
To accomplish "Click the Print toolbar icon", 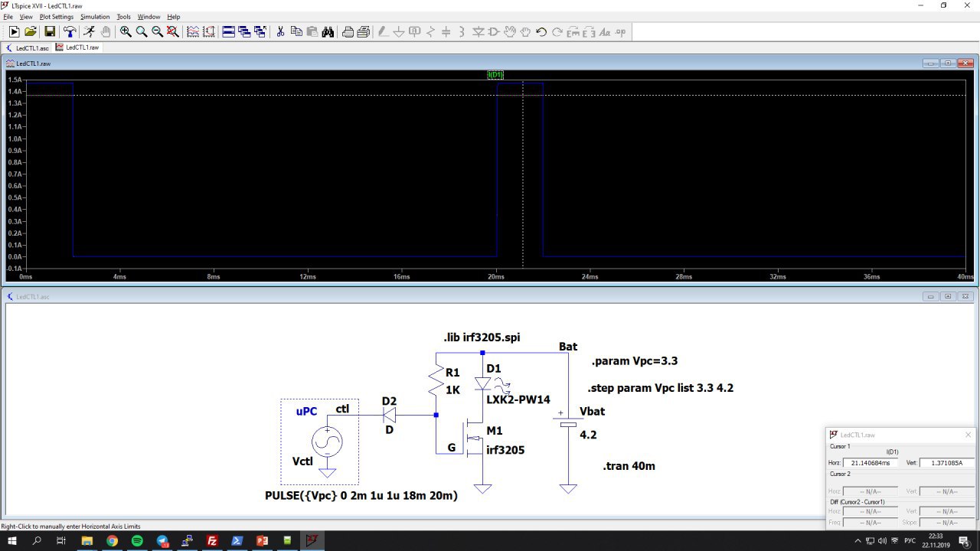I will (364, 31).
